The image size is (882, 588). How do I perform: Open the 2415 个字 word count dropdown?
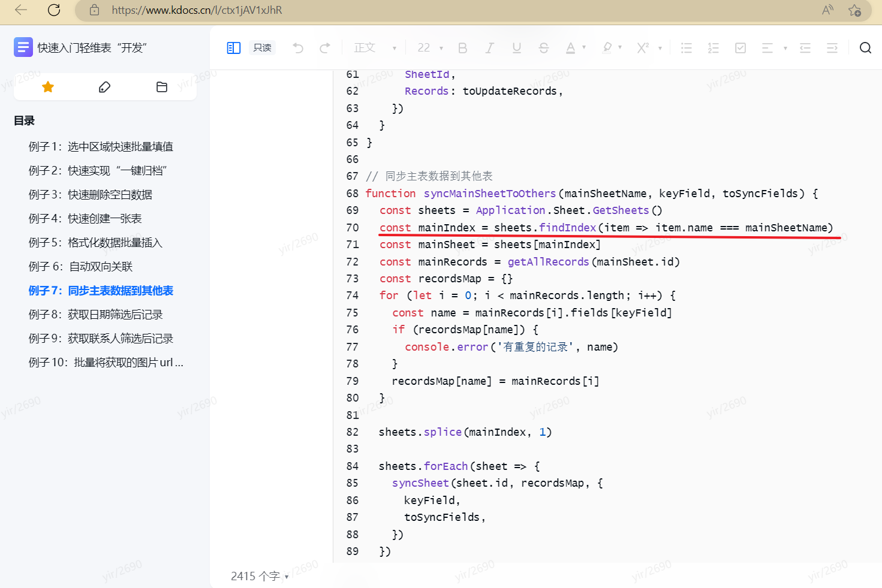(x=260, y=576)
